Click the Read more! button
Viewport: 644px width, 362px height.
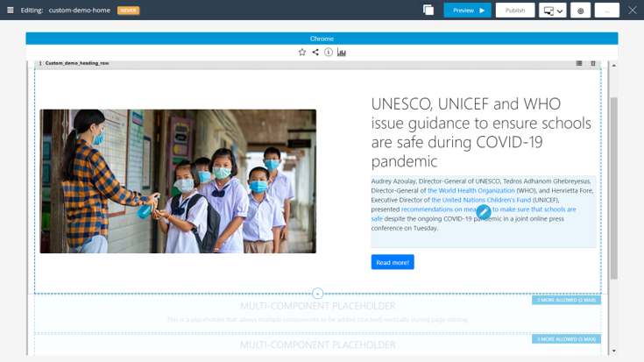392,262
